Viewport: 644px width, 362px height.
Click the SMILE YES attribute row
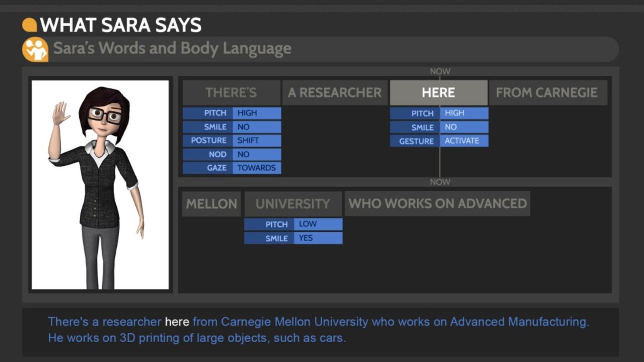click(293, 238)
